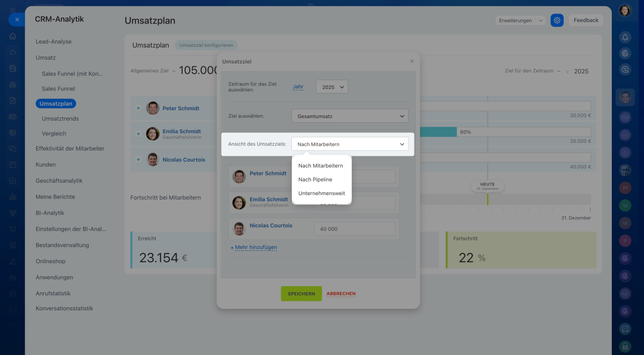Open BI-Analytik in the sidebar

pyautogui.click(x=50, y=213)
